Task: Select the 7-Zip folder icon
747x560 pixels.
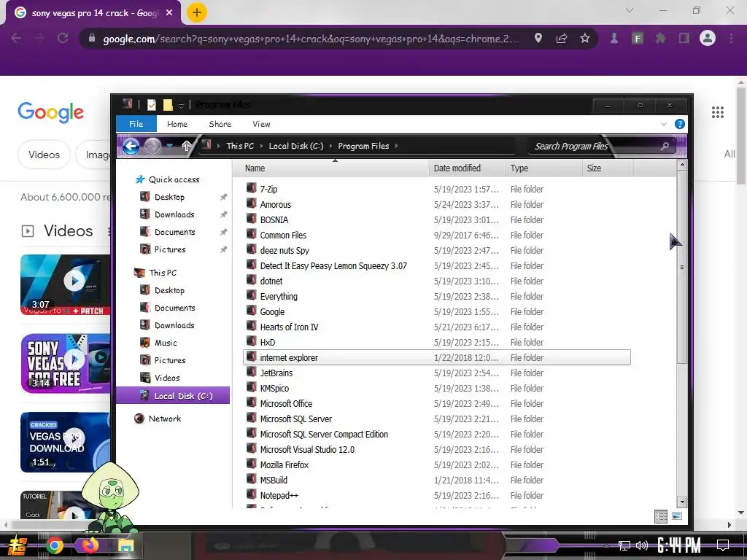Action: (252, 188)
